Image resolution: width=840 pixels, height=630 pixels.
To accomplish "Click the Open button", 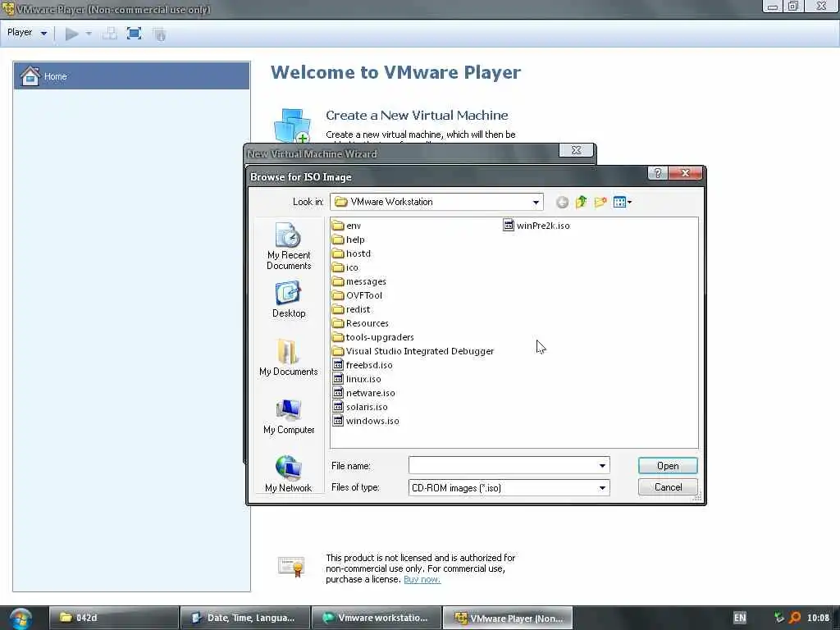I will tap(668, 466).
